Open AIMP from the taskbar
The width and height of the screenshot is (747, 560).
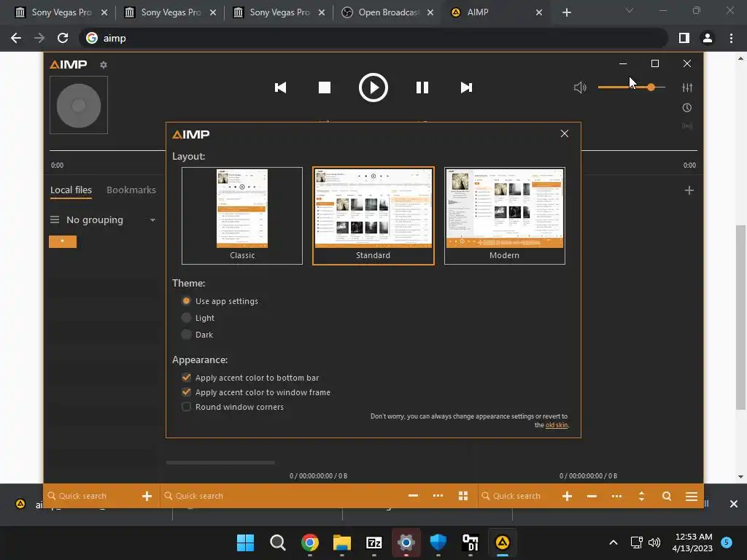[x=502, y=542]
